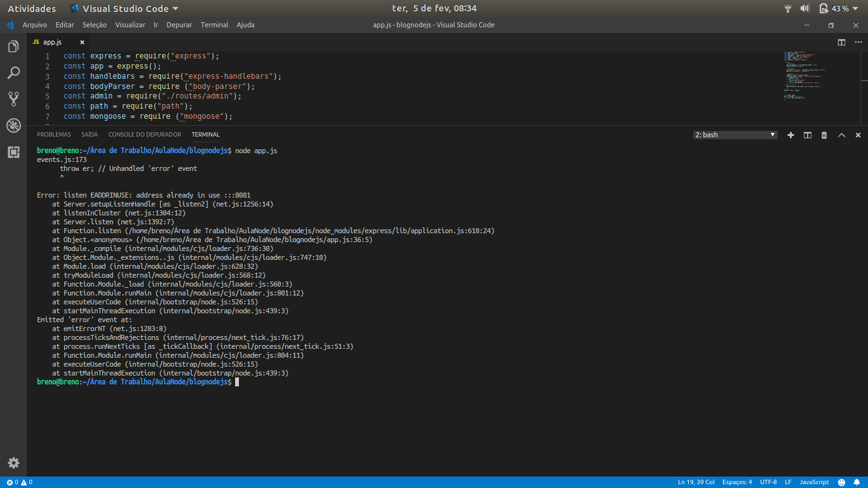Click code line 1 with require express
868x488 pixels.
pyautogui.click(x=141, y=56)
